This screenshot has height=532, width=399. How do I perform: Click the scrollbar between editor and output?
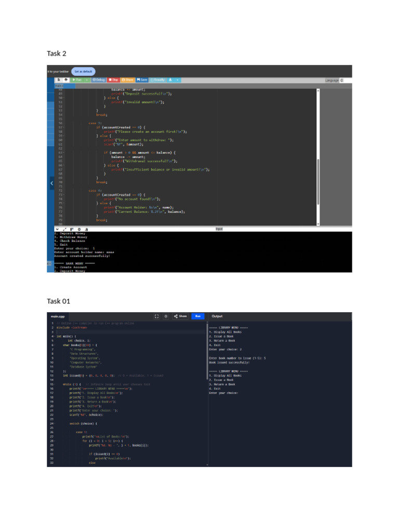207,351
